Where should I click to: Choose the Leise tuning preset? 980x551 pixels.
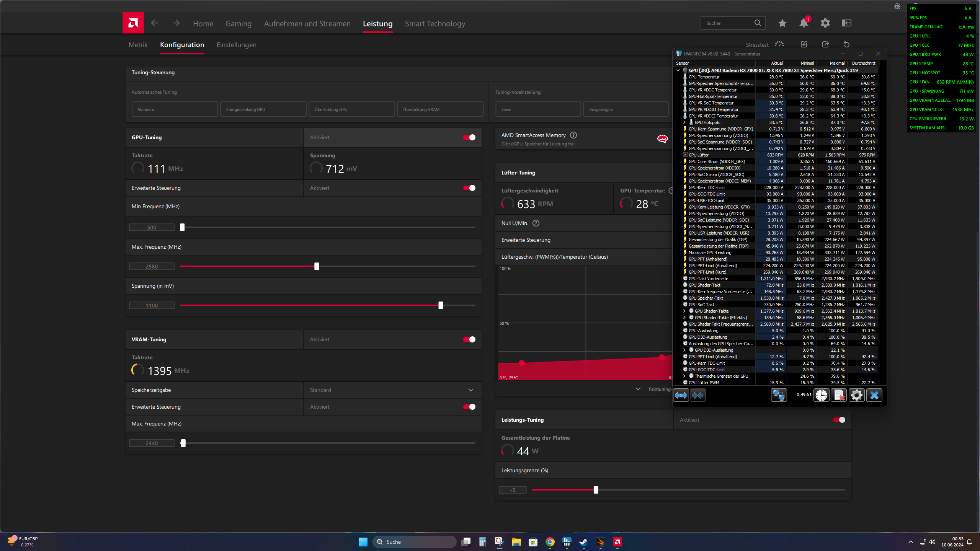(538, 109)
